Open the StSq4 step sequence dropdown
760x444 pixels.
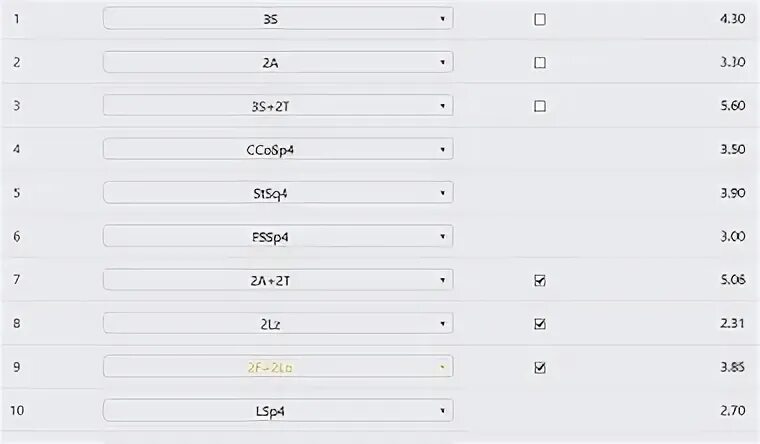pos(278,193)
